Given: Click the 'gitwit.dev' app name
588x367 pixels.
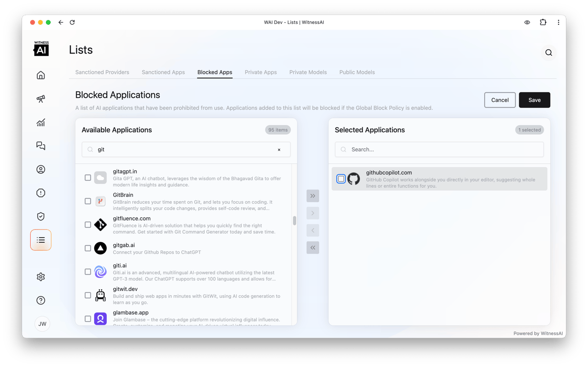Looking at the screenshot, I should [x=125, y=289].
